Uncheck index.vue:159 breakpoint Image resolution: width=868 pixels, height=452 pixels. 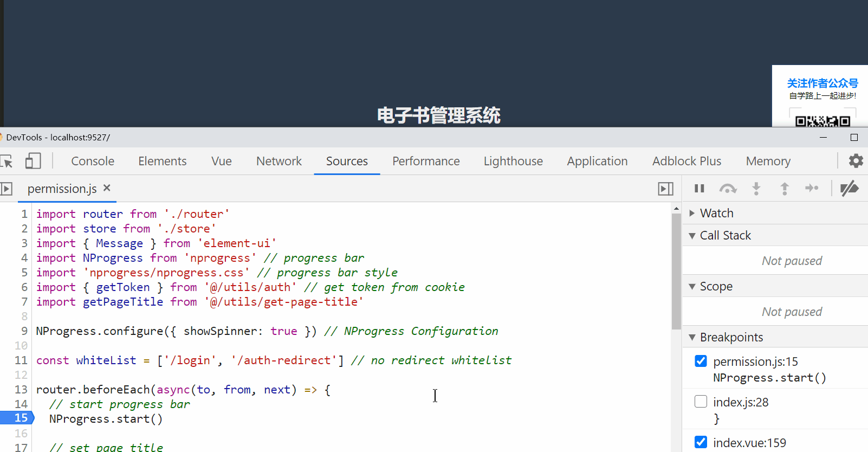coord(701,442)
